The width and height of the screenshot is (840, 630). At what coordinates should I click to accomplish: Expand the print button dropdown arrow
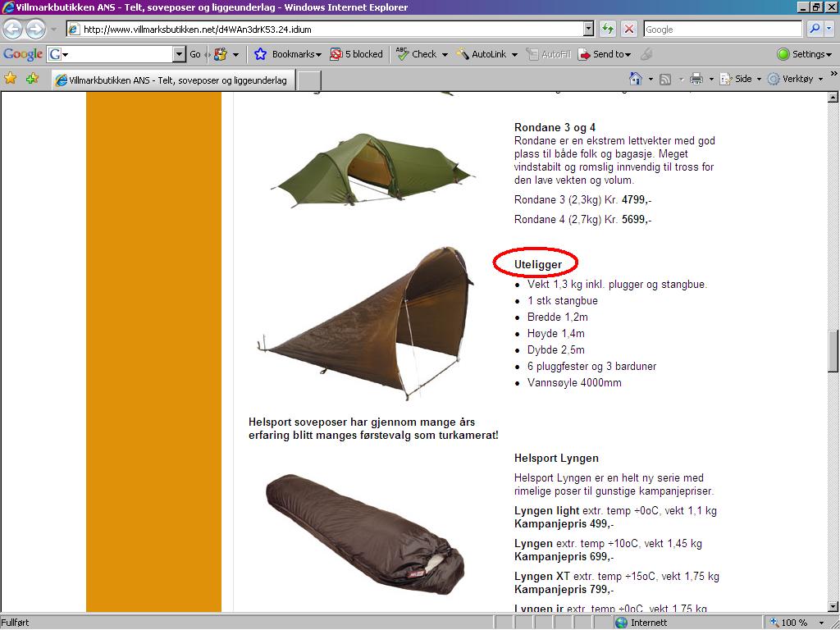(711, 80)
